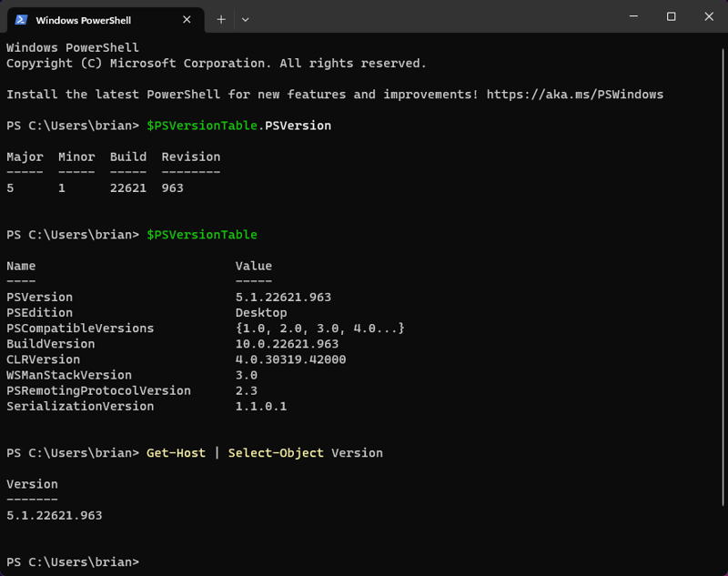The height and width of the screenshot is (576, 728).
Task: Click the "10.0.22621.963" BuildVersion value
Action: click(287, 344)
